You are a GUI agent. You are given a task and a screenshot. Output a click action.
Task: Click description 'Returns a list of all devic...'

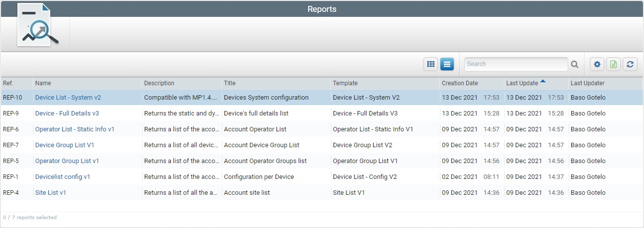click(x=181, y=145)
